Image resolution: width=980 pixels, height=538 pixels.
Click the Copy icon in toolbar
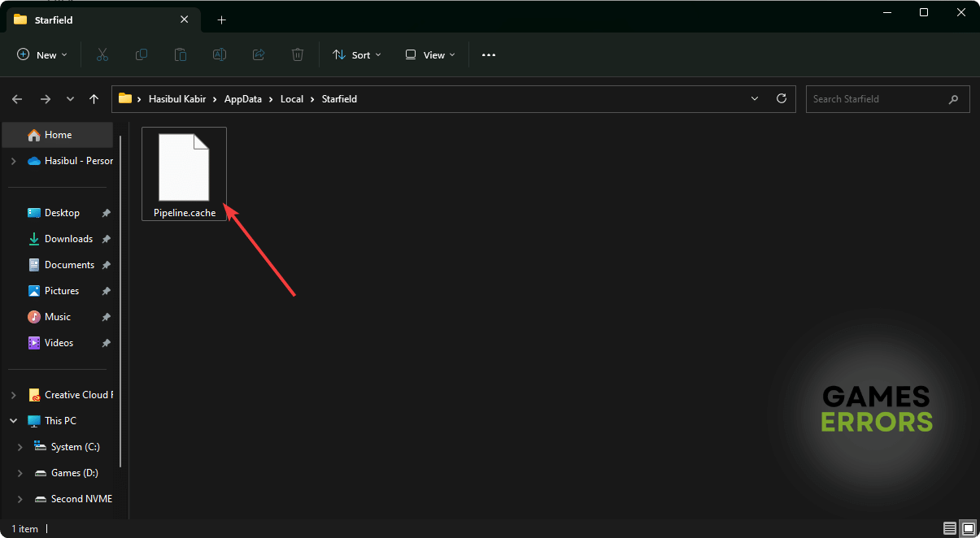coord(142,54)
